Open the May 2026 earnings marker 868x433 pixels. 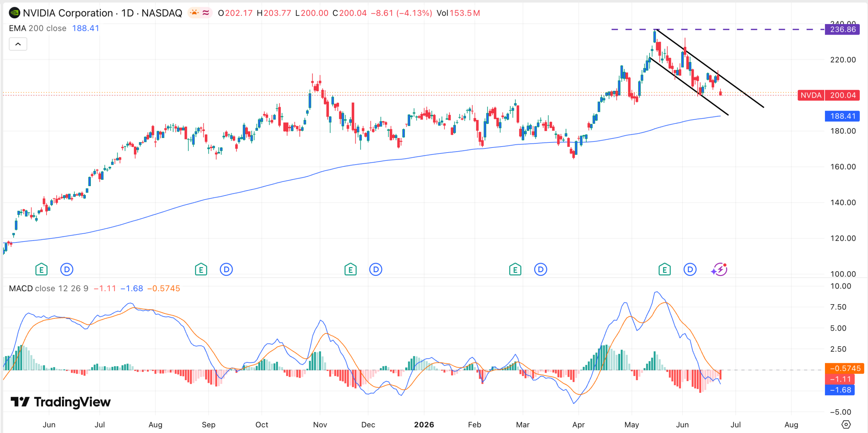(x=665, y=270)
